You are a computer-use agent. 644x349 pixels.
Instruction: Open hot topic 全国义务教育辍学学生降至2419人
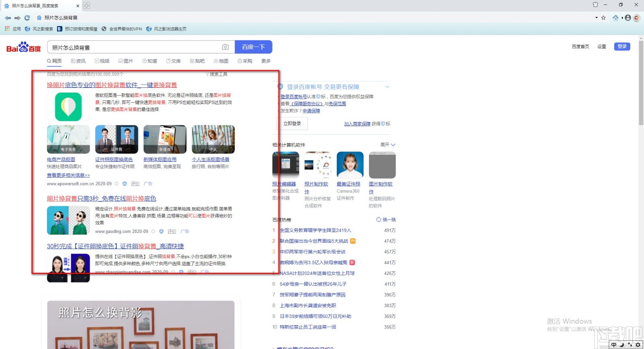[x=316, y=231]
